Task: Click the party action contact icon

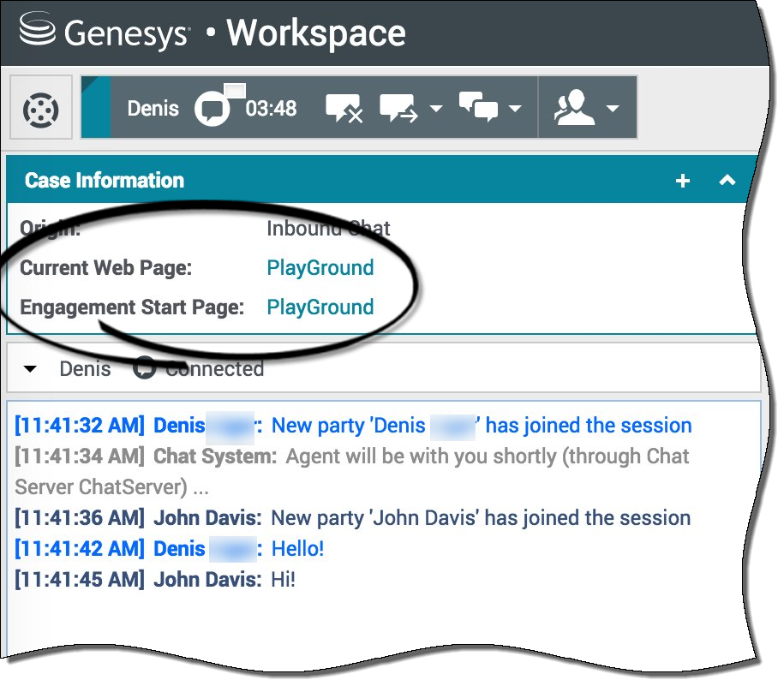Action: pos(574,107)
